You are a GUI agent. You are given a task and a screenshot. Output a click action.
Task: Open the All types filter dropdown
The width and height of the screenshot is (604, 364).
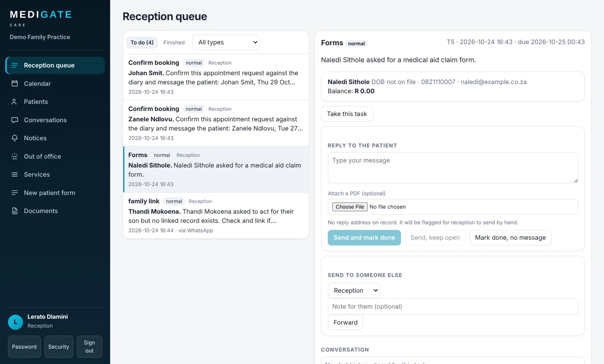pyautogui.click(x=226, y=42)
